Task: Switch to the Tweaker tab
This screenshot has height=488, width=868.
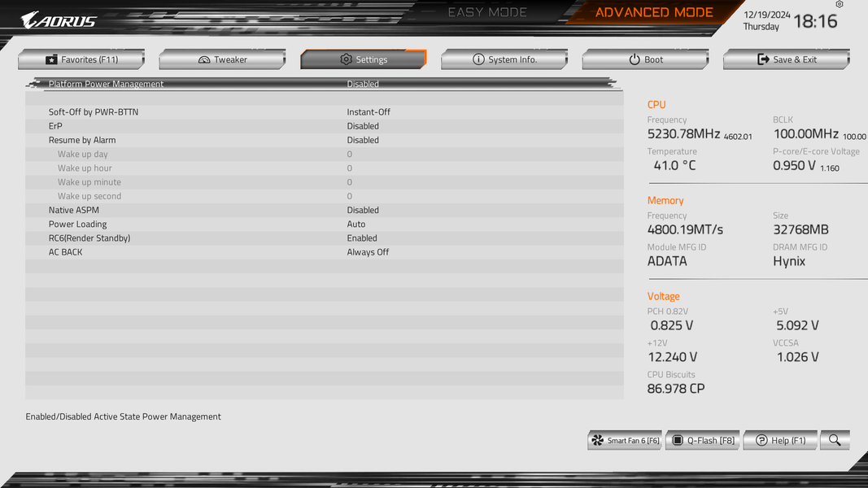Action: 223,59
